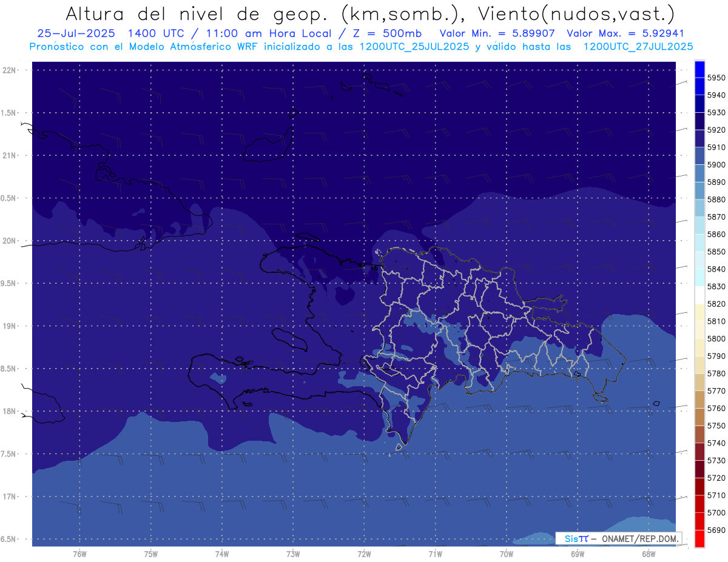The width and height of the screenshot is (728, 562).
Task: Pick the legend color between 5860 and 5870
Action: click(699, 226)
